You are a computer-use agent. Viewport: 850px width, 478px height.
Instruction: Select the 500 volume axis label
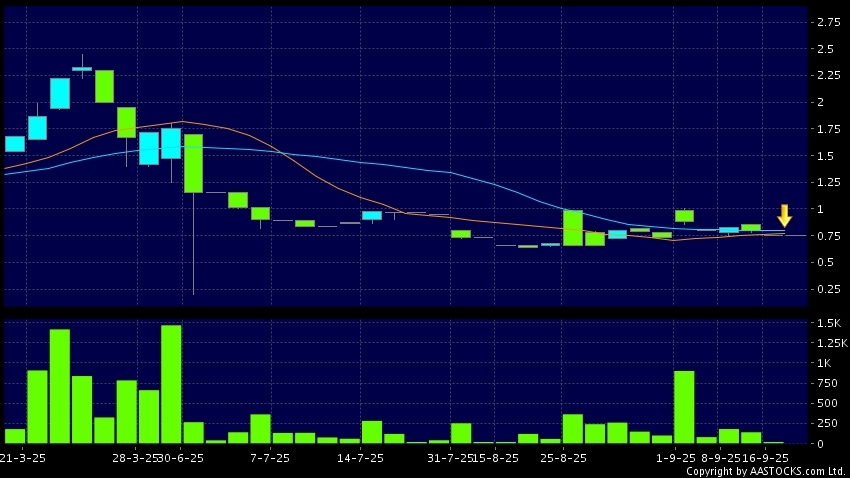827,403
